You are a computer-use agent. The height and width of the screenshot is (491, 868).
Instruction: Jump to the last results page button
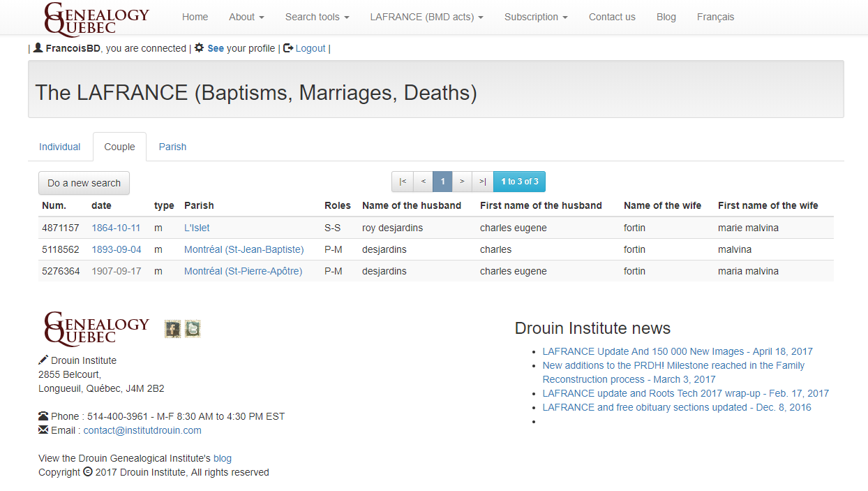482,182
